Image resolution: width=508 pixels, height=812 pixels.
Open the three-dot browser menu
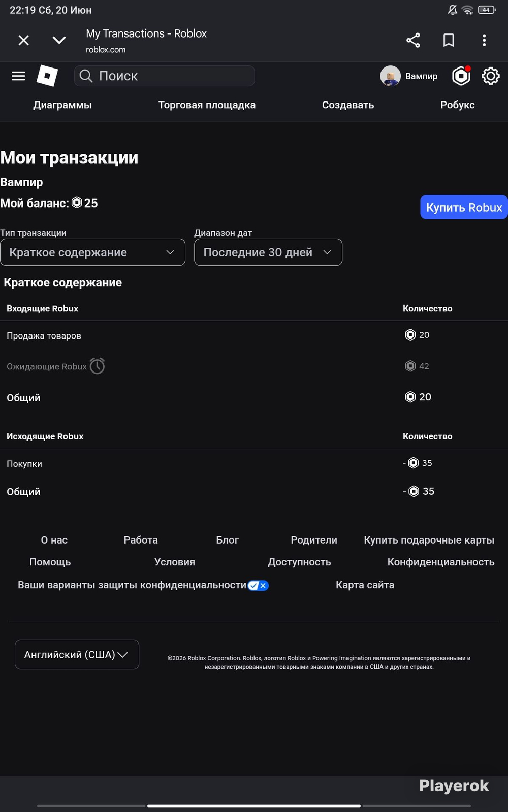coord(484,40)
